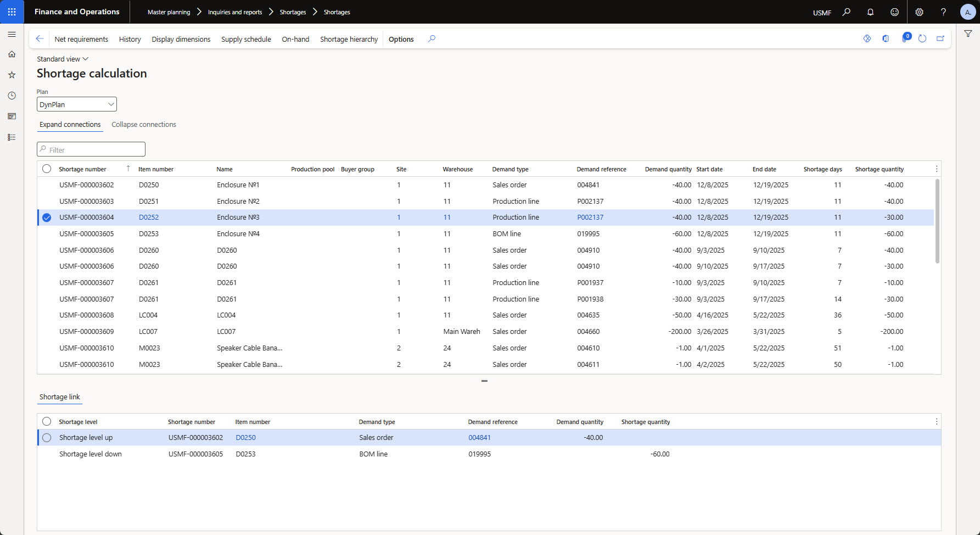Open demand reference link P002137
Screen dimensions: 980x535
pos(590,218)
